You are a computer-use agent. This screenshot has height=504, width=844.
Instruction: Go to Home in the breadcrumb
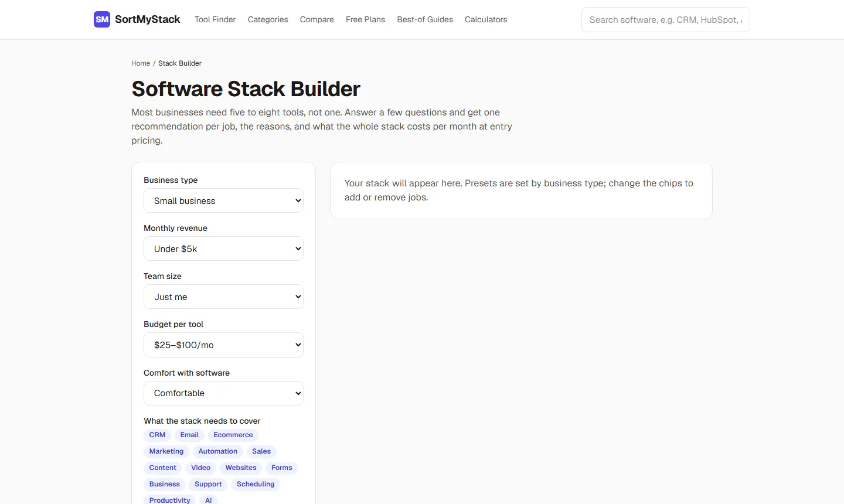tap(141, 63)
